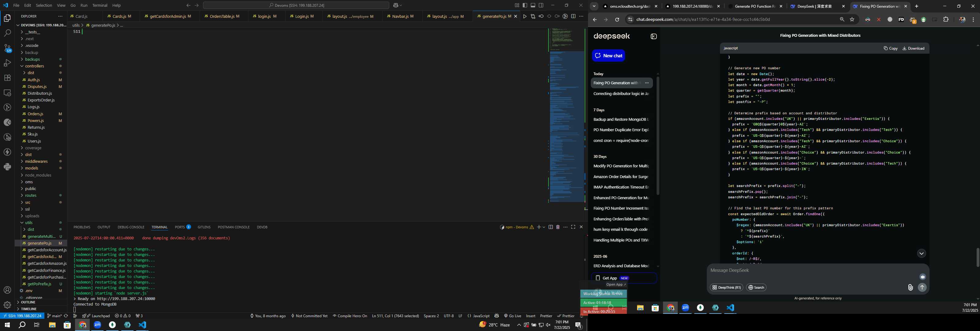Toggle DeepSeek web Search mode

756,287
